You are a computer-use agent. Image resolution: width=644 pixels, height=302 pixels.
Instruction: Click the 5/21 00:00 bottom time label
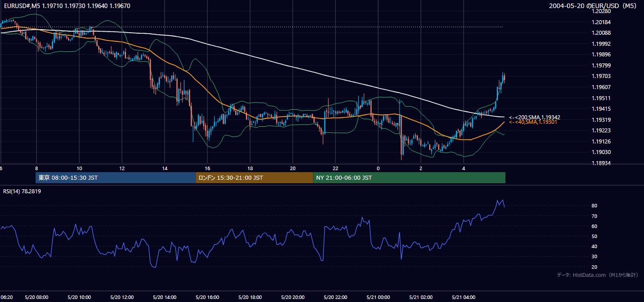[378, 297]
